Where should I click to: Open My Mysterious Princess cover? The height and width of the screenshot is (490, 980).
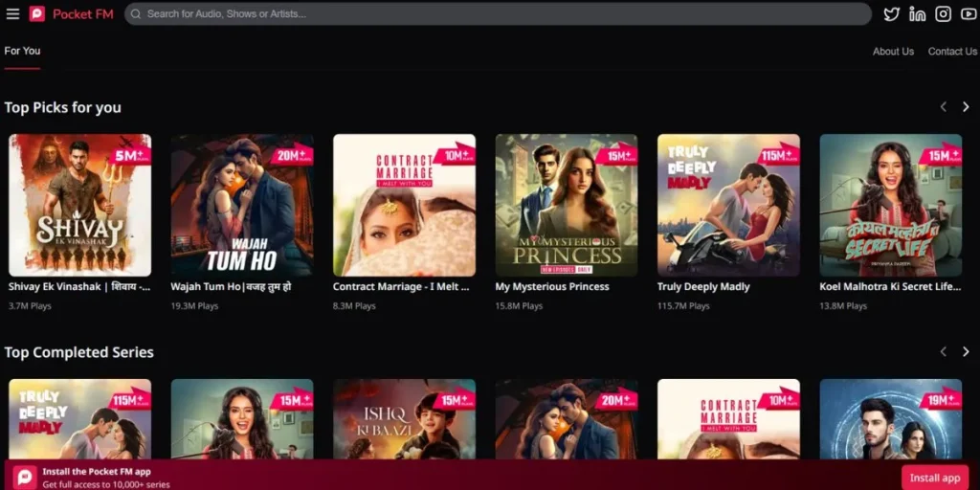(x=567, y=205)
